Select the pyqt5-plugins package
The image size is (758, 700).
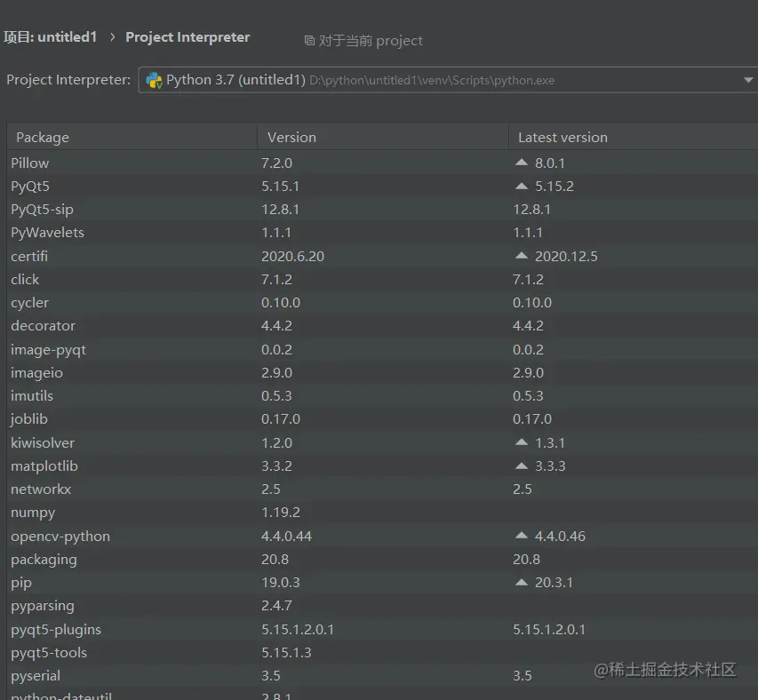click(x=56, y=630)
